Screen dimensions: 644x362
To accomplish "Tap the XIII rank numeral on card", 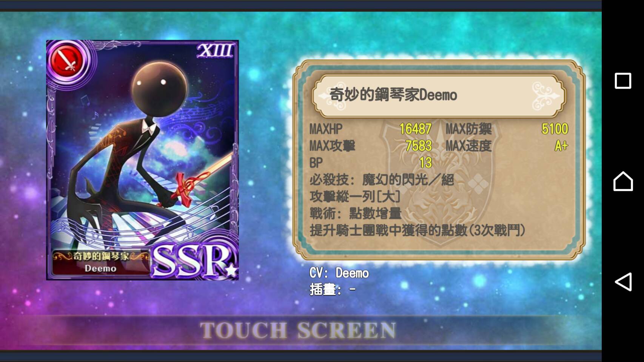I will (x=215, y=51).
